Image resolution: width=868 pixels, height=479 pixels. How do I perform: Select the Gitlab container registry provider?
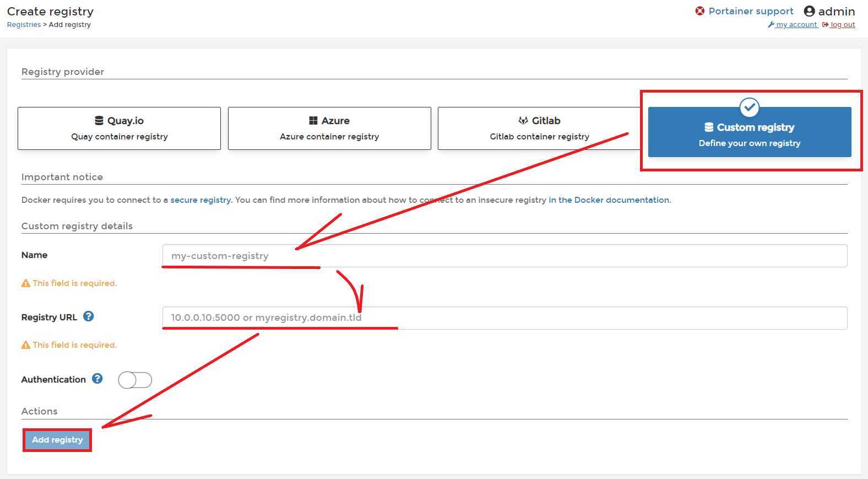[x=539, y=128]
